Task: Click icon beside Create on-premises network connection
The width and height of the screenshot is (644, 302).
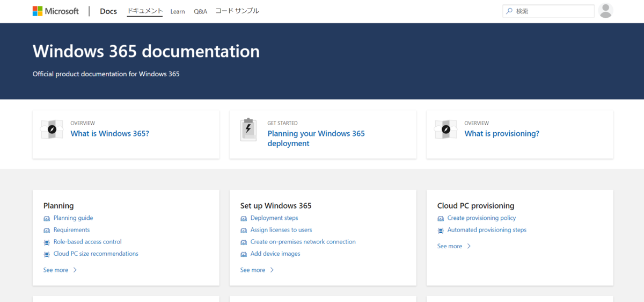Action: click(x=244, y=242)
